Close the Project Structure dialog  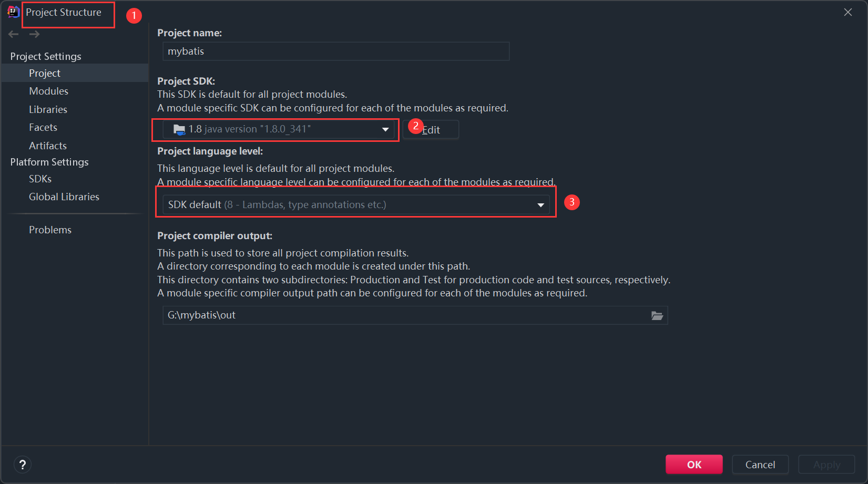pos(847,12)
